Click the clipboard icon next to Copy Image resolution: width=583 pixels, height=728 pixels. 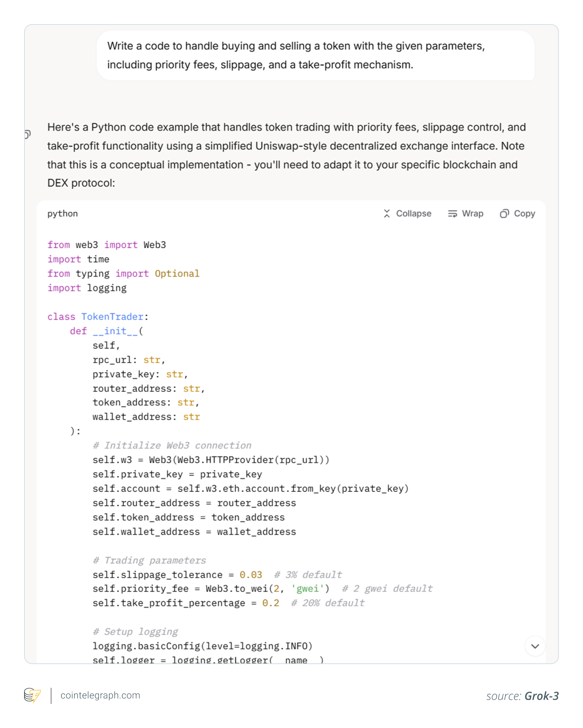[x=504, y=213]
